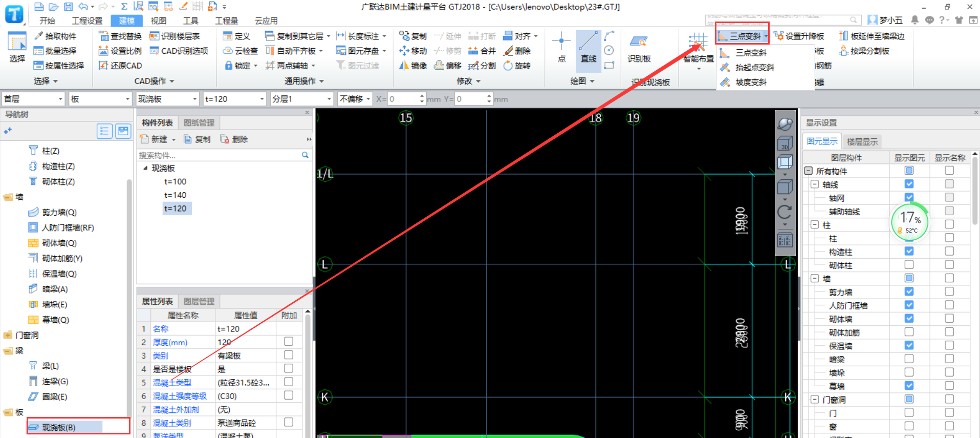980x438 pixels.
Task: Open the 查找替换 find and replace tool
Action: [x=120, y=36]
